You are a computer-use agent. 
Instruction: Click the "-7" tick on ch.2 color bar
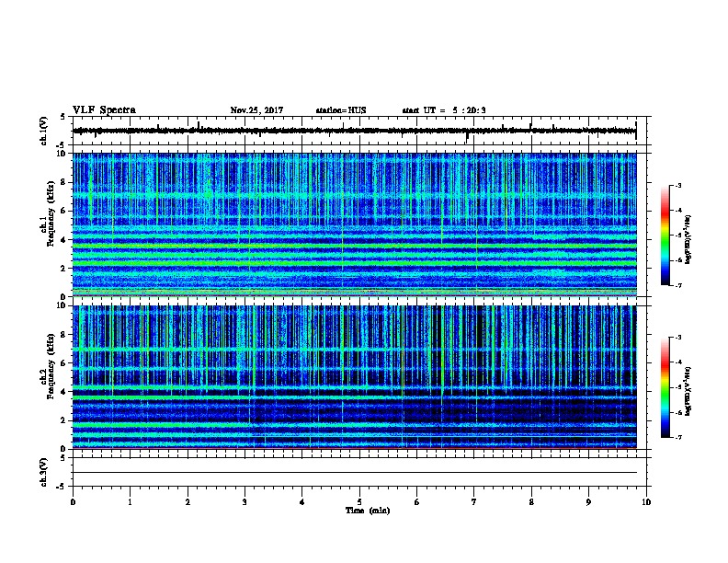click(x=677, y=437)
